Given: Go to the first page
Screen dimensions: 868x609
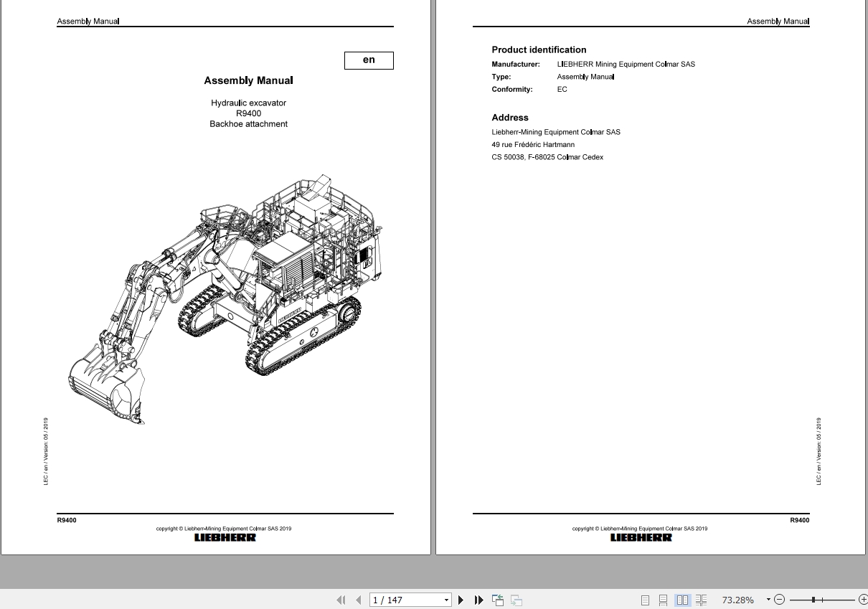Looking at the screenshot, I should [x=341, y=600].
